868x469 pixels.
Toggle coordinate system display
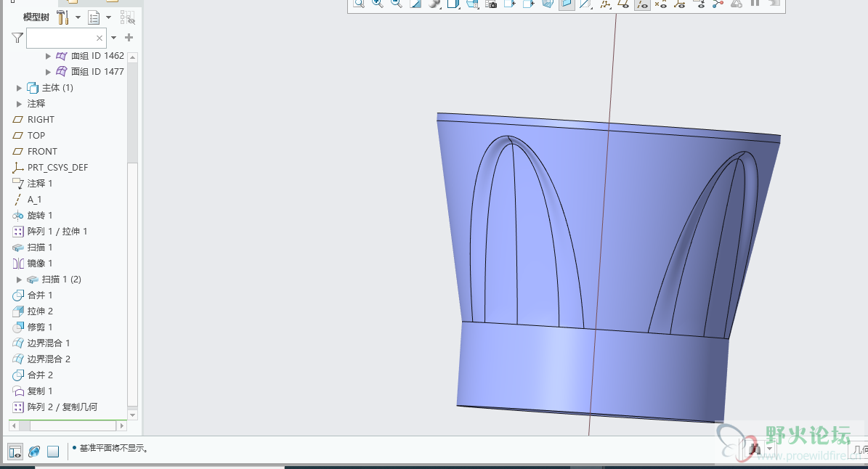click(679, 4)
